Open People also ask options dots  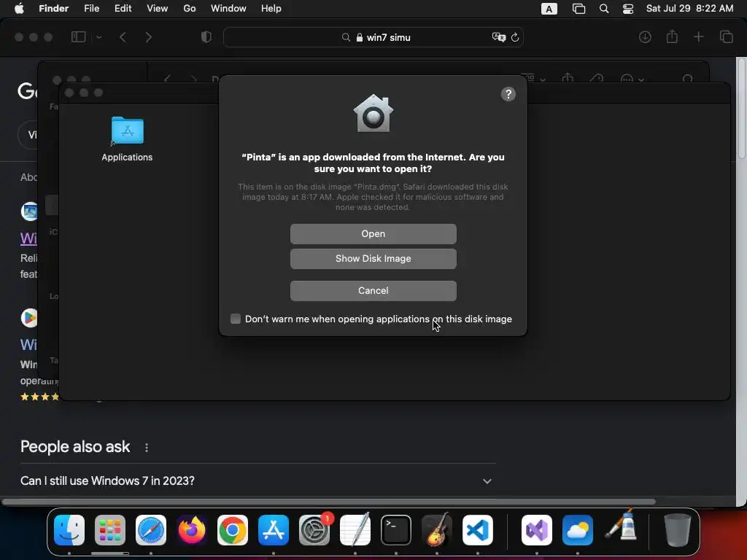point(147,448)
